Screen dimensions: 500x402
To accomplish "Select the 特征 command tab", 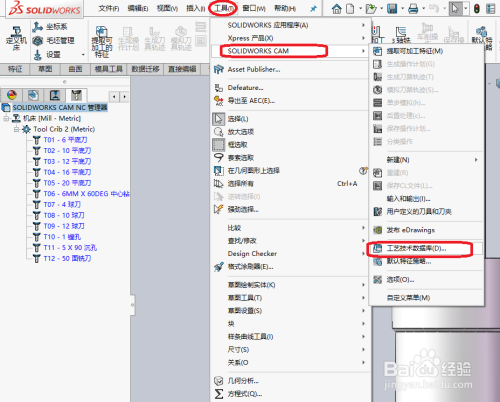I will (x=15, y=69).
